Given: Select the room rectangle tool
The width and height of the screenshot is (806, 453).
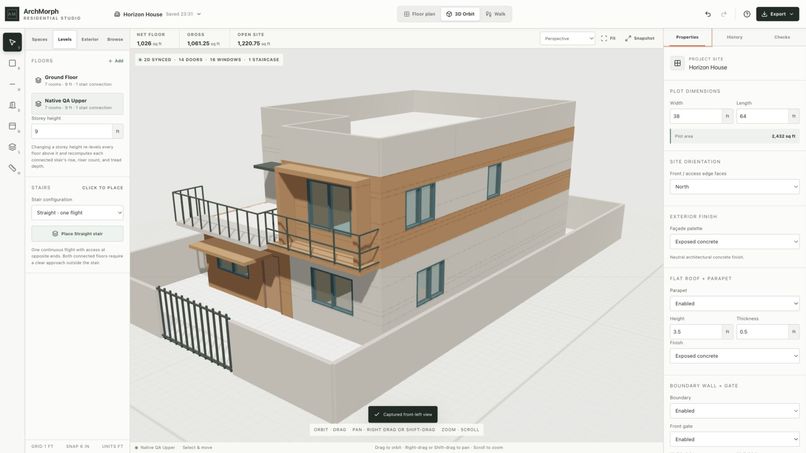Looking at the screenshot, I should pyautogui.click(x=12, y=63).
